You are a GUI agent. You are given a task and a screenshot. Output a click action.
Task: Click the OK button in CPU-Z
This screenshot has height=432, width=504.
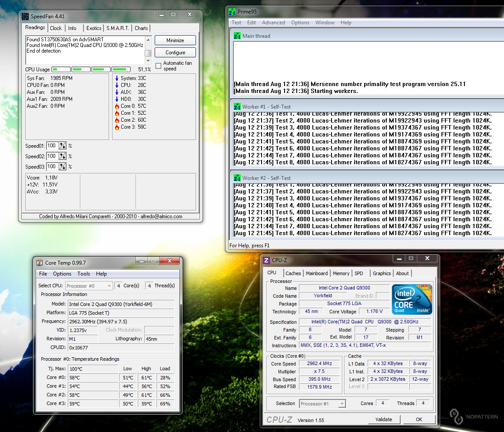click(x=419, y=419)
